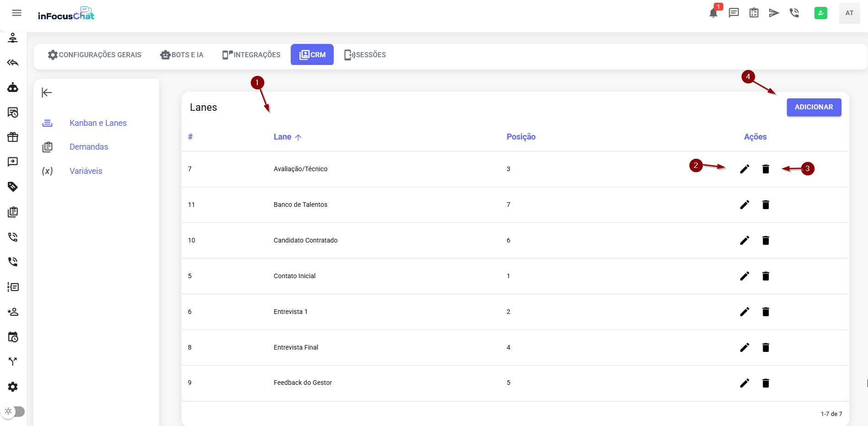The width and height of the screenshot is (868, 426).
Task: Collapse the CRM side panel
Action: click(47, 93)
